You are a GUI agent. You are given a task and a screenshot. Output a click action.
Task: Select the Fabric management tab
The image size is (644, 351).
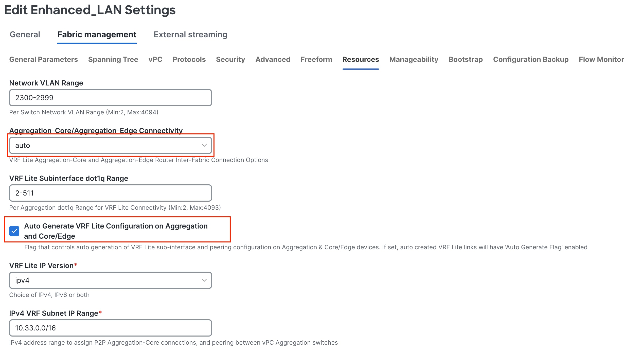[97, 34]
